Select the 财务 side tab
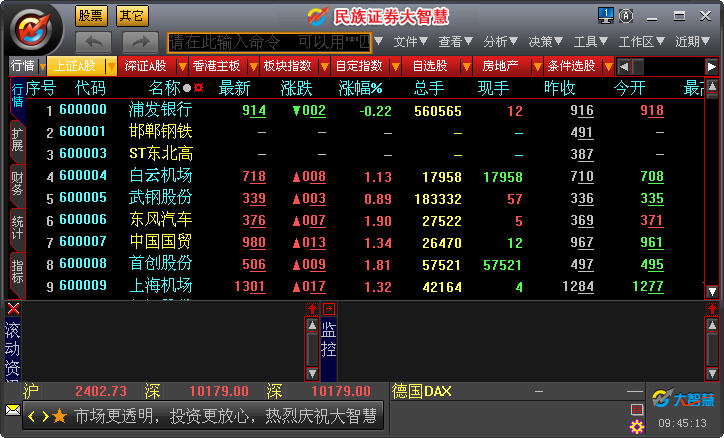Image resolution: width=724 pixels, height=438 pixels. point(17,181)
